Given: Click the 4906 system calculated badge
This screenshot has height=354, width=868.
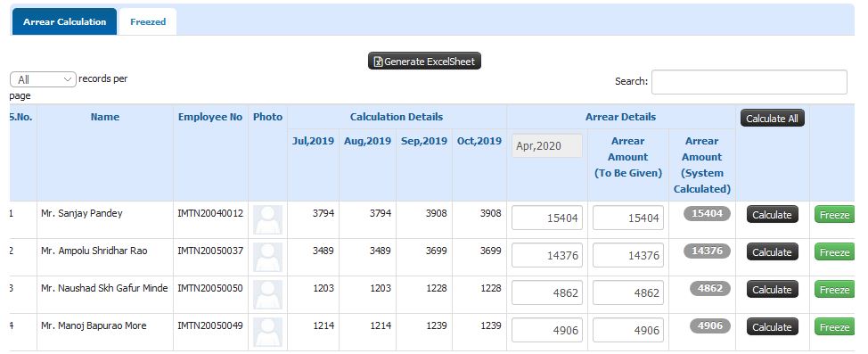Looking at the screenshot, I should coord(710,325).
